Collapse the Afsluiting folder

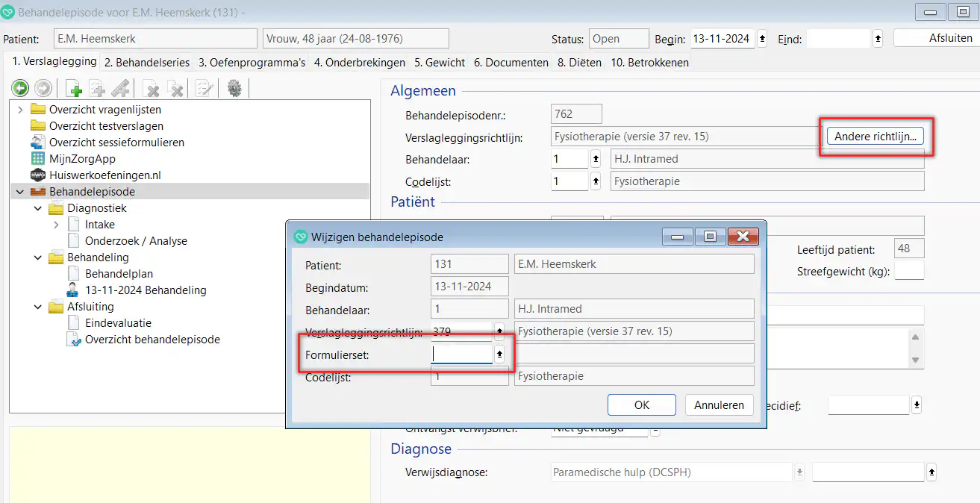pos(38,307)
